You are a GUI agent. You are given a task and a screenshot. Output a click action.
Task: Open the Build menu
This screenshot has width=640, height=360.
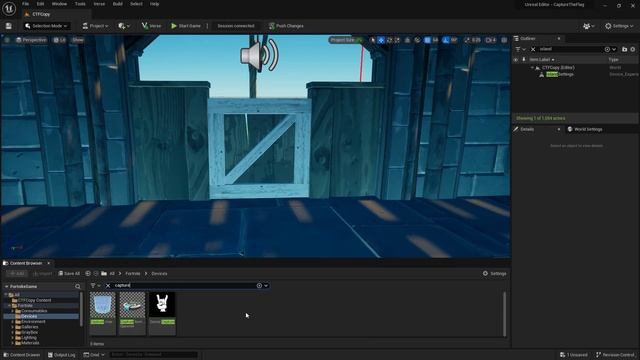pyautogui.click(x=118, y=4)
